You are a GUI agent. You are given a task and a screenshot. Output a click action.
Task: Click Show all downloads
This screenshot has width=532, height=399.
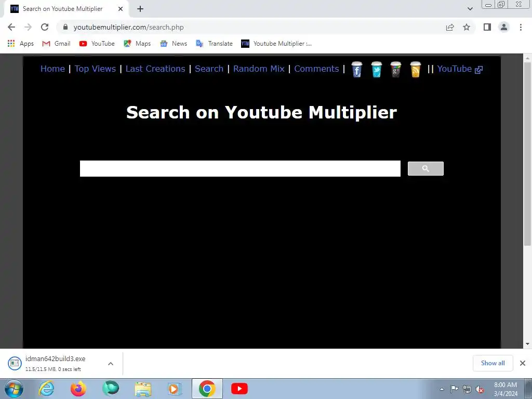click(x=493, y=363)
